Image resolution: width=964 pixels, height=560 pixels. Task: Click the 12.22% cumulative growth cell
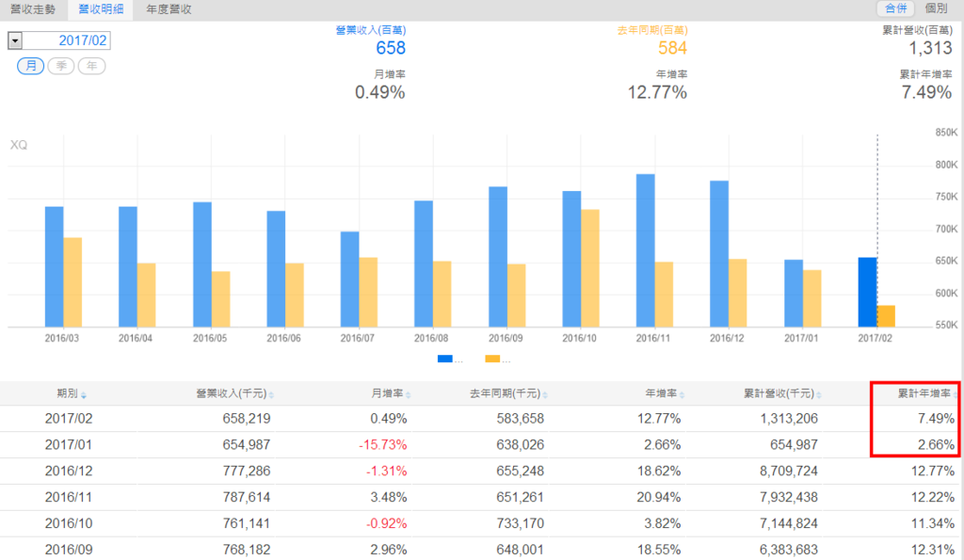click(x=933, y=497)
